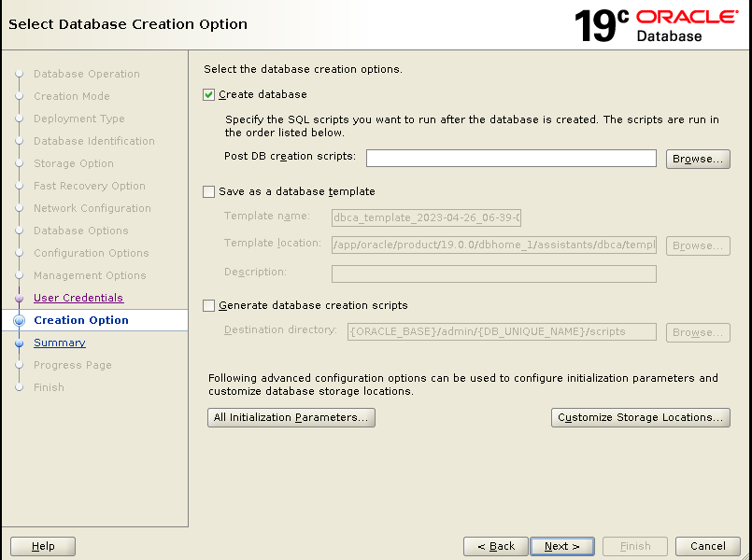The height and width of the screenshot is (560, 752).
Task: Click Progress Page step text
Action: (x=73, y=365)
